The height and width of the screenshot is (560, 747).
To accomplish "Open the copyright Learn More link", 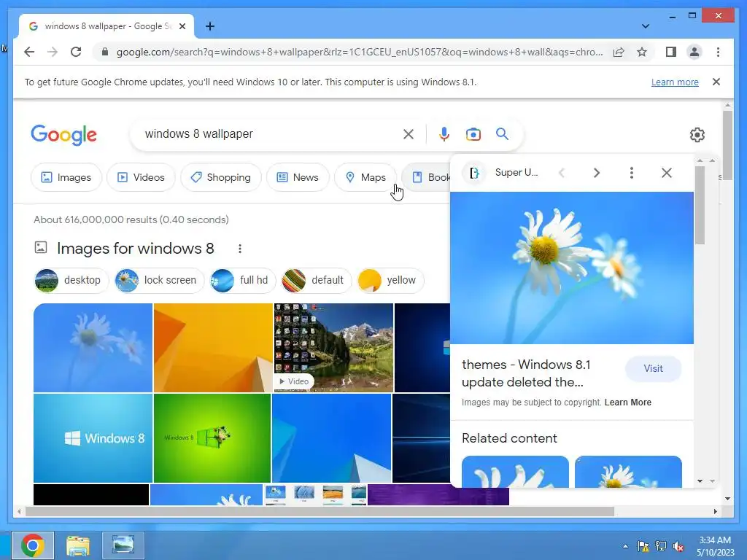I will click(x=627, y=402).
